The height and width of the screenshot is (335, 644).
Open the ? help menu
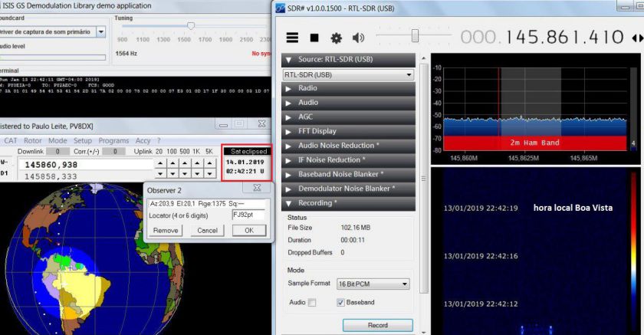pyautogui.click(x=159, y=141)
